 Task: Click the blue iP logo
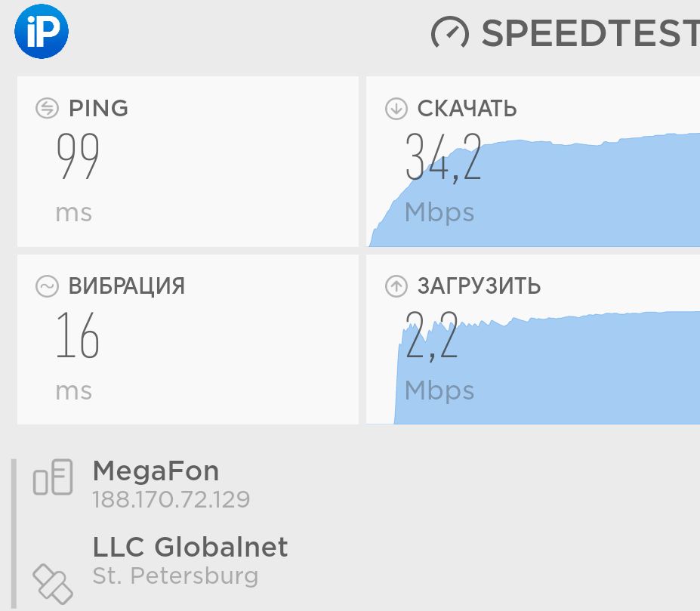point(42,32)
